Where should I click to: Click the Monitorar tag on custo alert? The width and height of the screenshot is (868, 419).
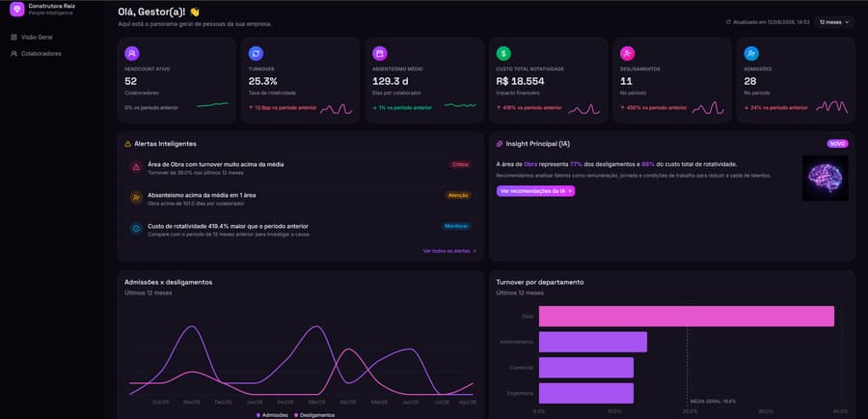point(457,226)
